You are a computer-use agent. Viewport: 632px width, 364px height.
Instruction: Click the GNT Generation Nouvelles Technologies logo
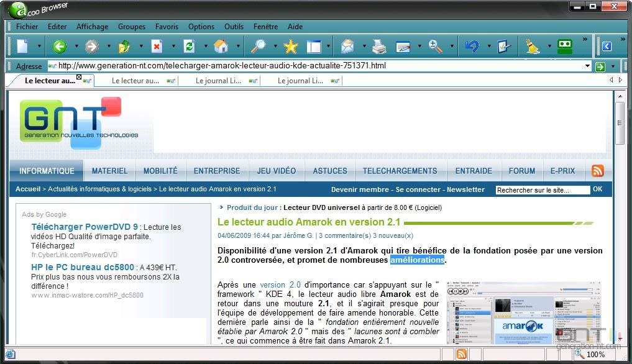pos(78,122)
